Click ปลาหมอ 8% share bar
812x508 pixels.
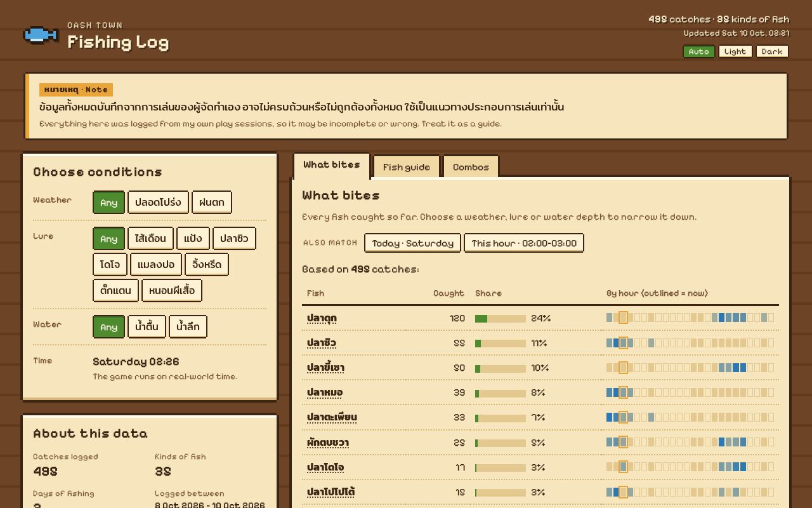pyautogui.click(x=501, y=392)
